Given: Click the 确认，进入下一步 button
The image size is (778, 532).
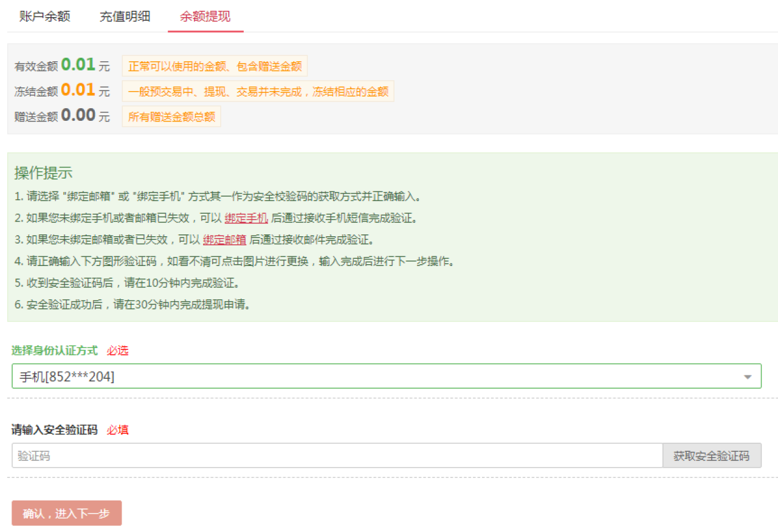Looking at the screenshot, I should point(66,513).
